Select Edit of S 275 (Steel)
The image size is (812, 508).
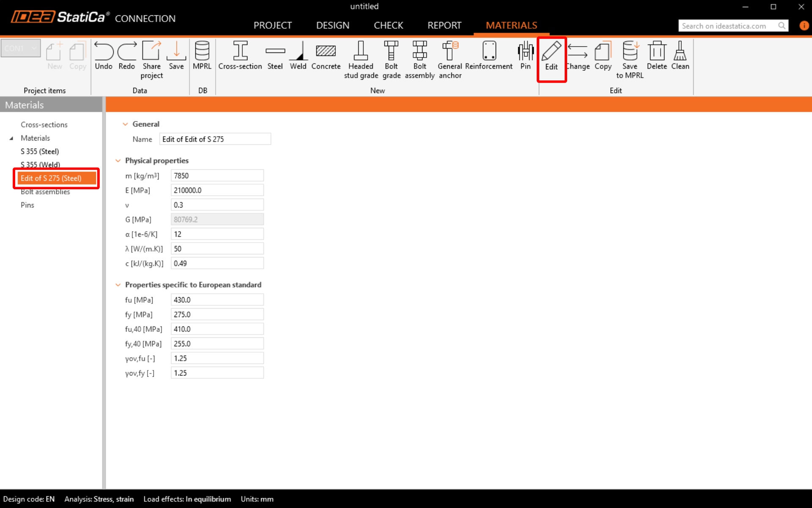pos(56,178)
